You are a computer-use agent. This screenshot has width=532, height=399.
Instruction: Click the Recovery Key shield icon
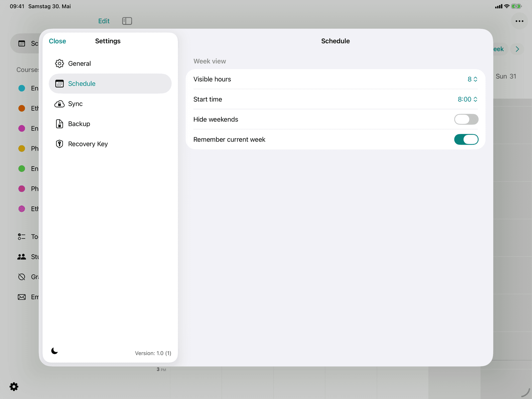tap(60, 144)
